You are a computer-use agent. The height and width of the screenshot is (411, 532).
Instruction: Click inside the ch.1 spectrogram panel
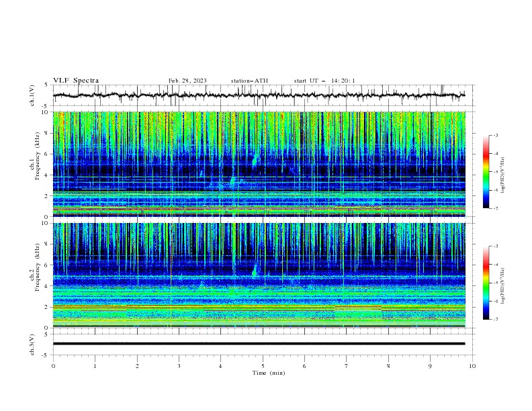(x=259, y=164)
